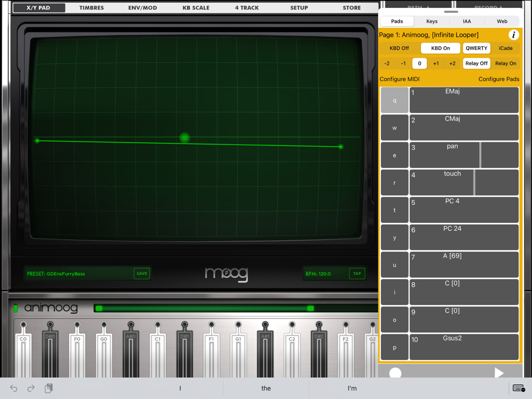Screen dimensions: 532x399
Task: Open the 4 TRACK tab
Action: coord(247,7)
